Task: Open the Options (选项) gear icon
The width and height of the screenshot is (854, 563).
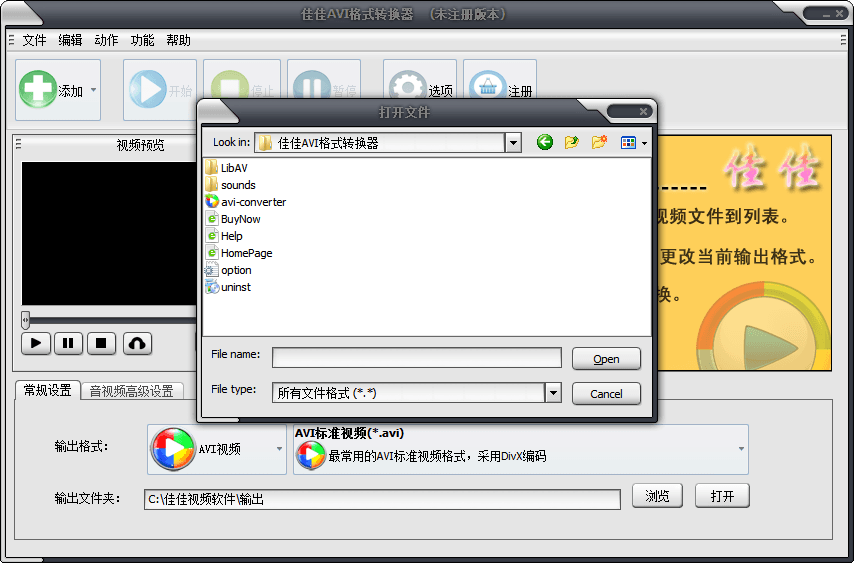Action: pos(407,89)
